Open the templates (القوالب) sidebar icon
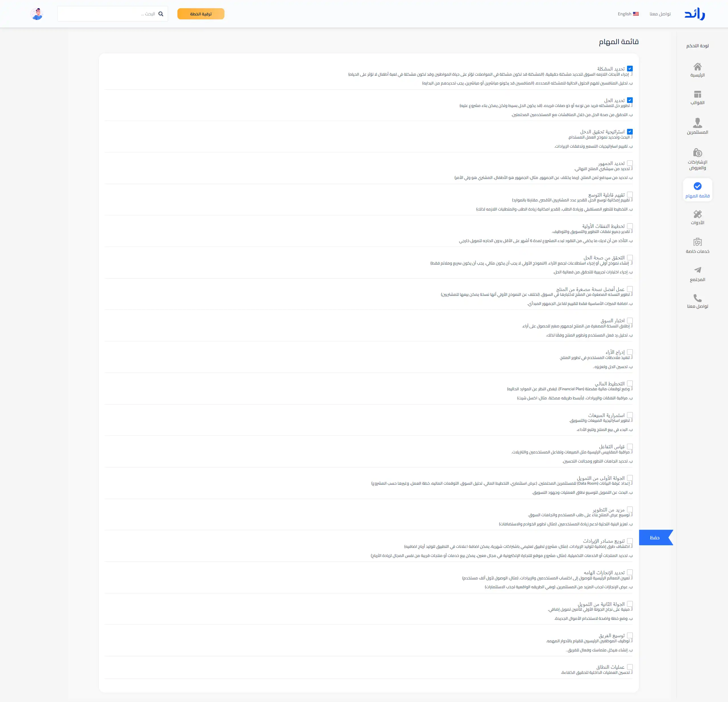The height and width of the screenshot is (702, 728). 697,94
